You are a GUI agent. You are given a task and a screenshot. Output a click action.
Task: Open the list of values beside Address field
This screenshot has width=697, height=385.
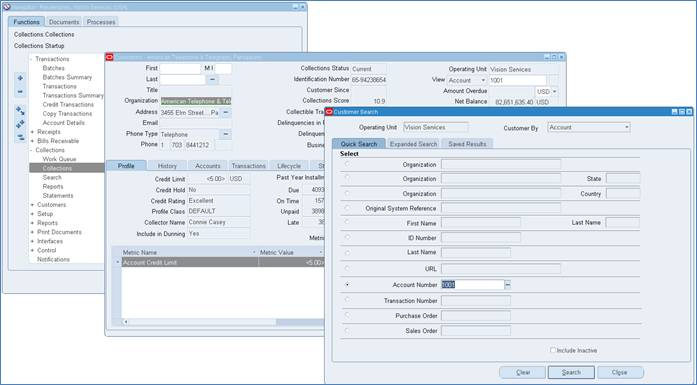pyautogui.click(x=226, y=112)
